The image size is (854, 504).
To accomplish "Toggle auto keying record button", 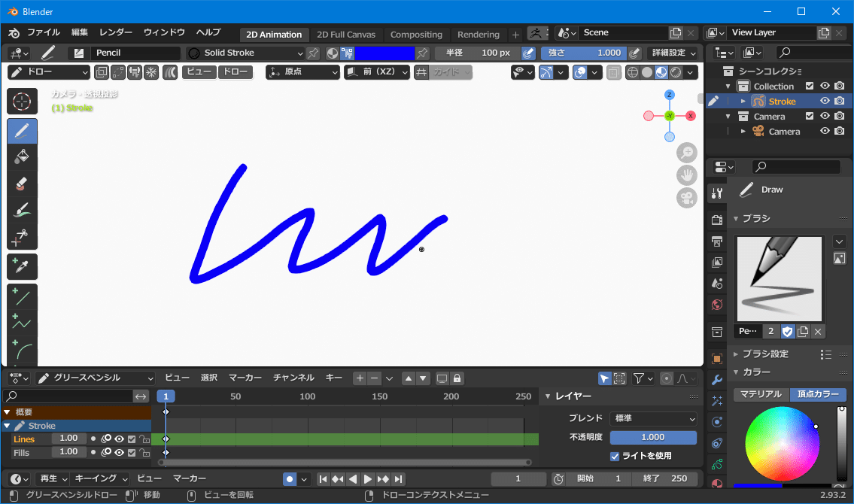I will tap(290, 479).
